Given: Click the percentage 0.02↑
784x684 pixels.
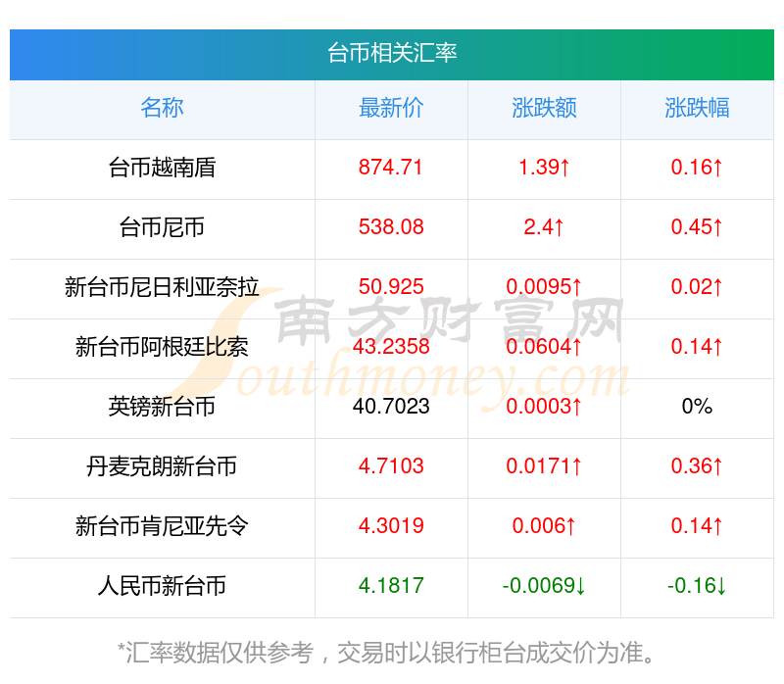Looking at the screenshot, I should tap(697, 287).
